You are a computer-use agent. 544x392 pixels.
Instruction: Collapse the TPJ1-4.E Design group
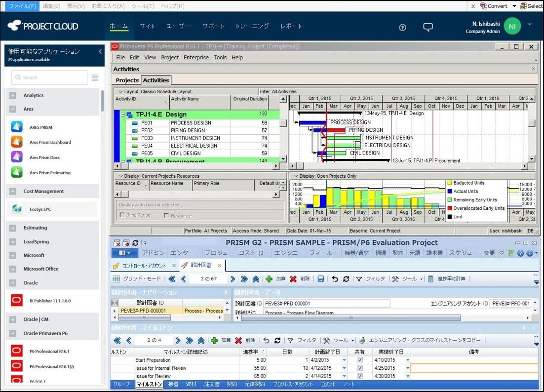coord(122,114)
